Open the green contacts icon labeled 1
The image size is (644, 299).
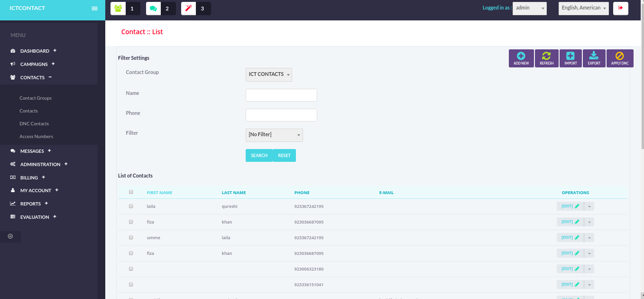click(x=118, y=9)
